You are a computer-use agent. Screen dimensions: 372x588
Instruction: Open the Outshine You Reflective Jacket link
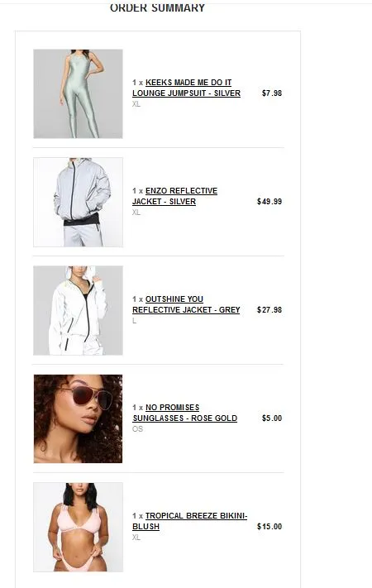(x=186, y=304)
